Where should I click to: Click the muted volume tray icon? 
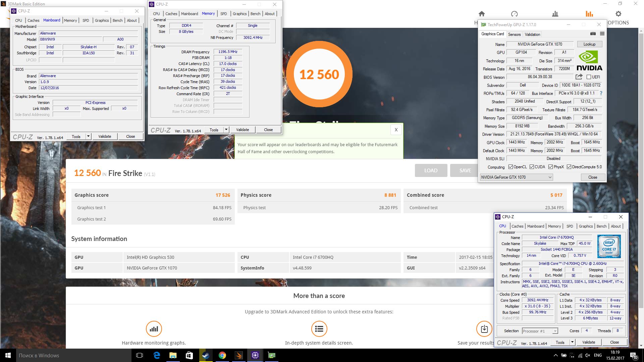(x=588, y=355)
